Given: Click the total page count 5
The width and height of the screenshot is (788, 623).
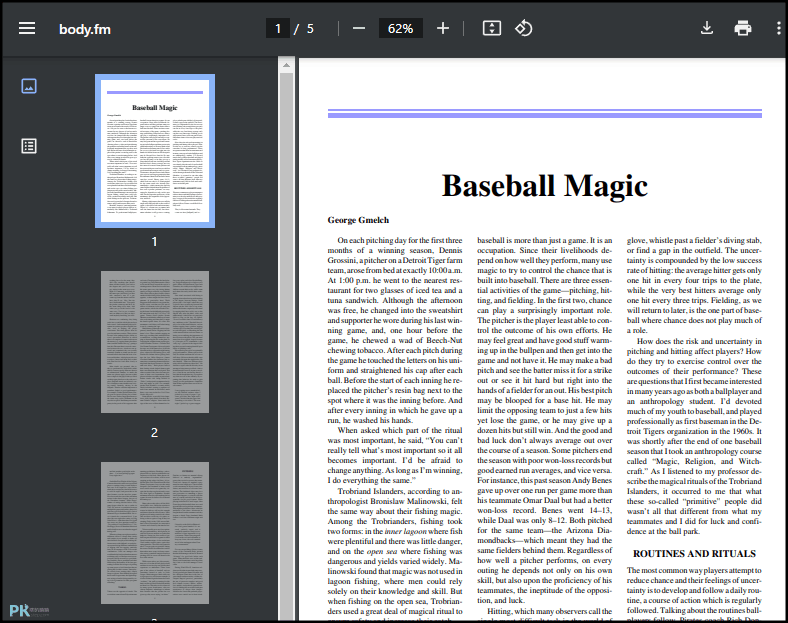Looking at the screenshot, I should (x=310, y=29).
